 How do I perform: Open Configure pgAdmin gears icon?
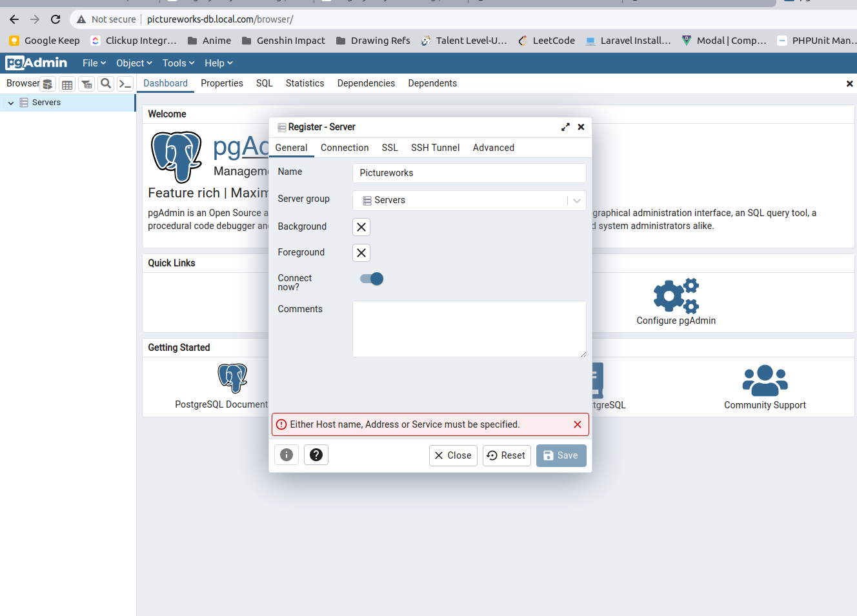pyautogui.click(x=676, y=296)
